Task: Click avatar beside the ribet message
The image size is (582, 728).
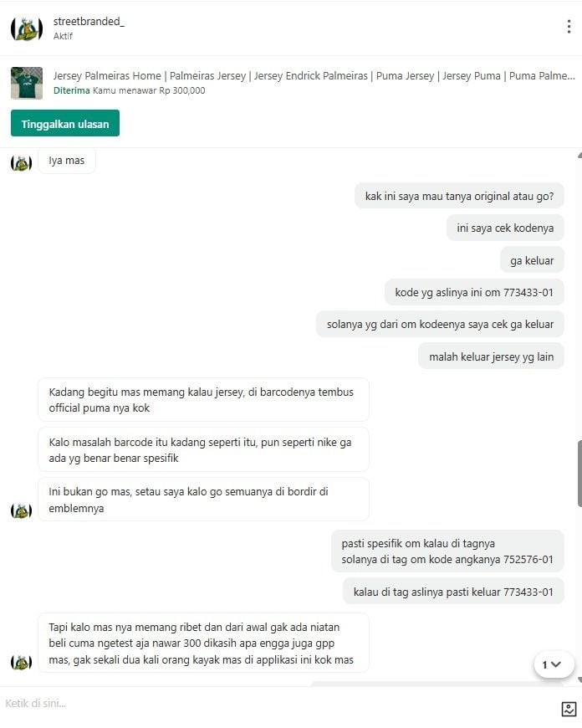Action: point(21,662)
